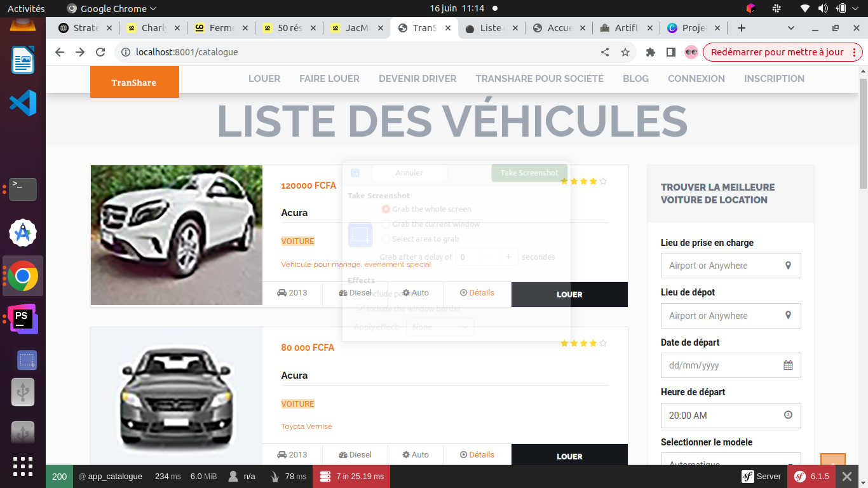Bookmark this page with the star icon

(625, 52)
